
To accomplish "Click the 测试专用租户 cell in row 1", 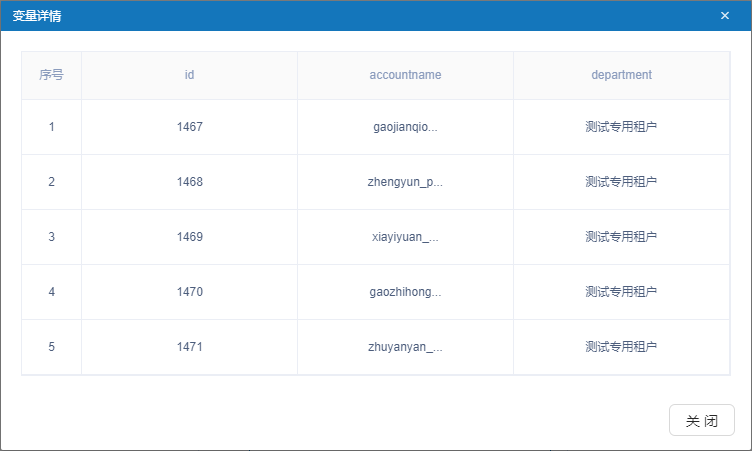I will 621,127.
